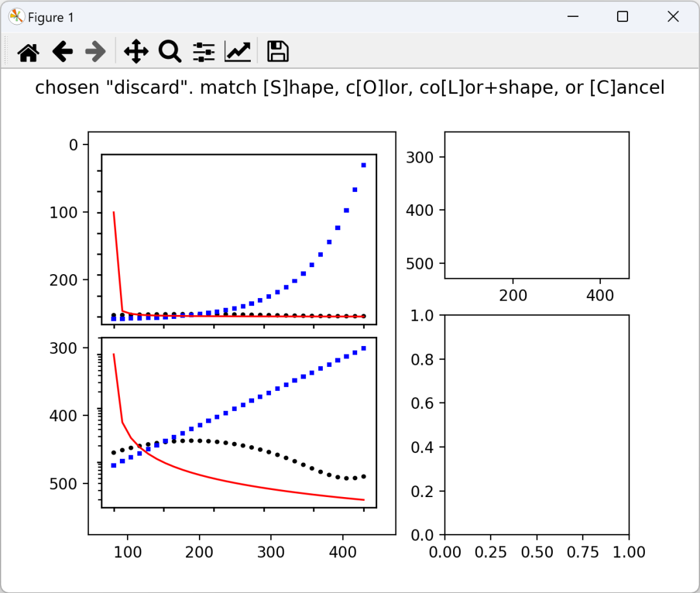This screenshot has width=700, height=593.
Task: Click last black dot in lower inset
Action: tap(364, 477)
